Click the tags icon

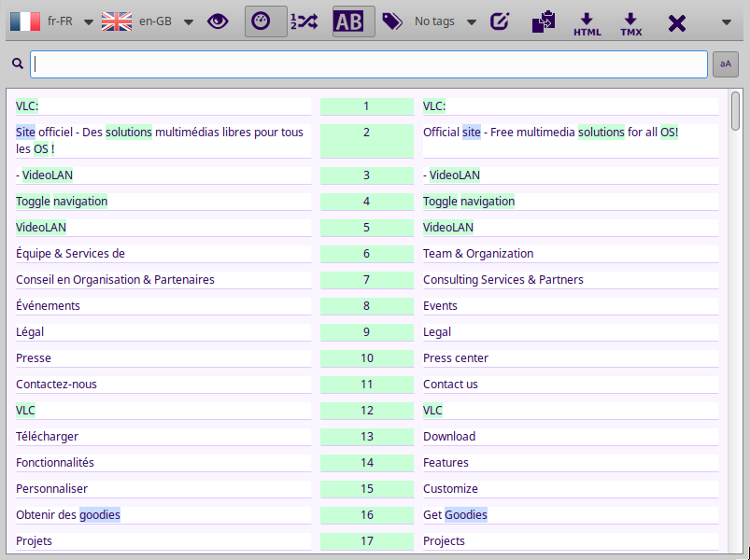click(392, 21)
